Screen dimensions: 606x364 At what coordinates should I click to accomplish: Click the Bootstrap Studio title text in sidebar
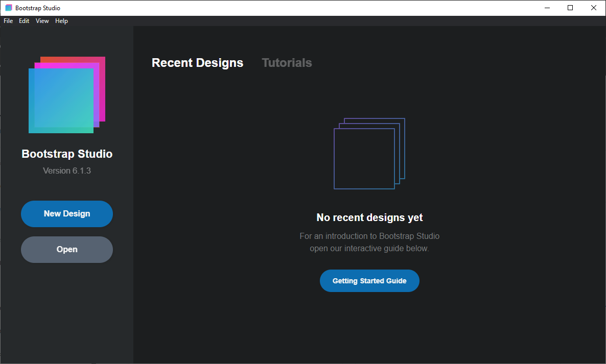(66, 153)
